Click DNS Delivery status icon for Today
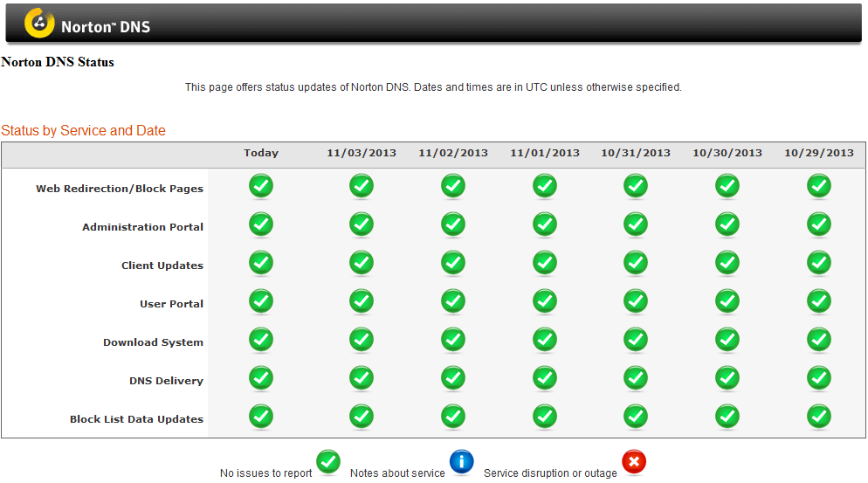868x483 pixels. click(261, 379)
